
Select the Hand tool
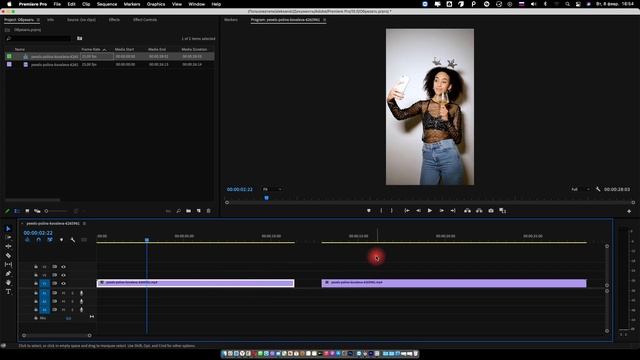[8, 282]
